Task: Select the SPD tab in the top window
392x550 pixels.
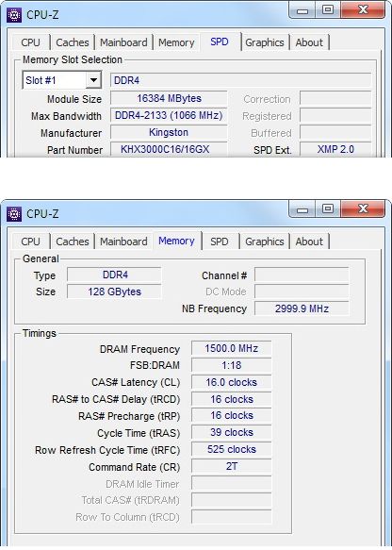Action: [x=220, y=42]
